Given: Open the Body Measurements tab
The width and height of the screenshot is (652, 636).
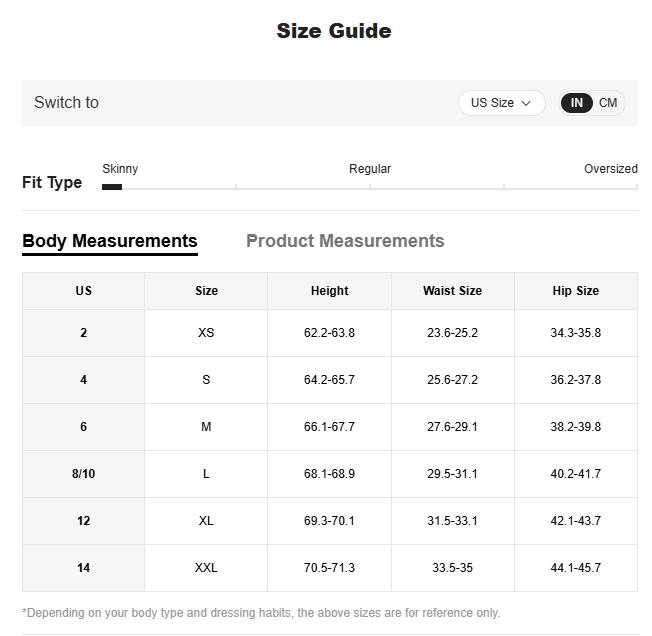Looking at the screenshot, I should pos(110,241).
